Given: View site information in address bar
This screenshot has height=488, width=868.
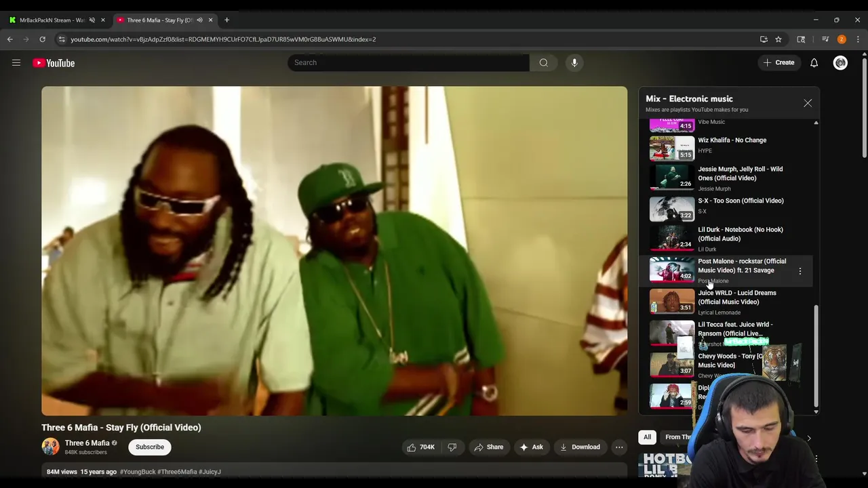Looking at the screenshot, I should 62,39.
